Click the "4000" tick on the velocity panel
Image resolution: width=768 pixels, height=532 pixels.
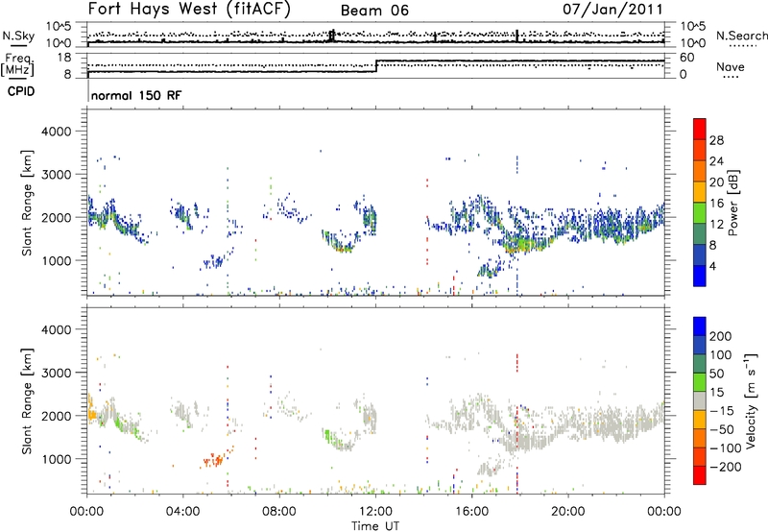pyautogui.click(x=57, y=329)
